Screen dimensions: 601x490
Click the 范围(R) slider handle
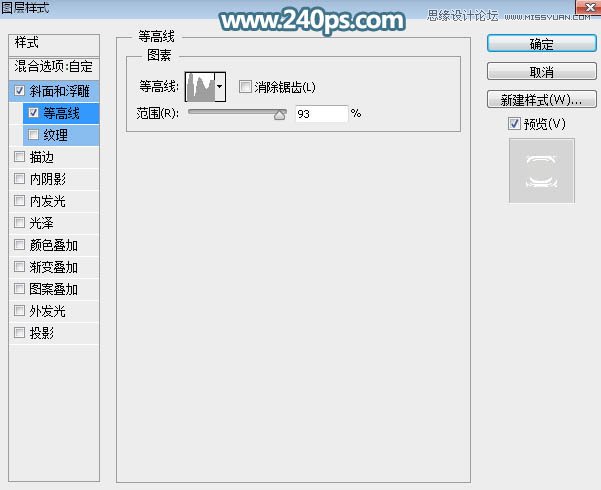point(280,114)
